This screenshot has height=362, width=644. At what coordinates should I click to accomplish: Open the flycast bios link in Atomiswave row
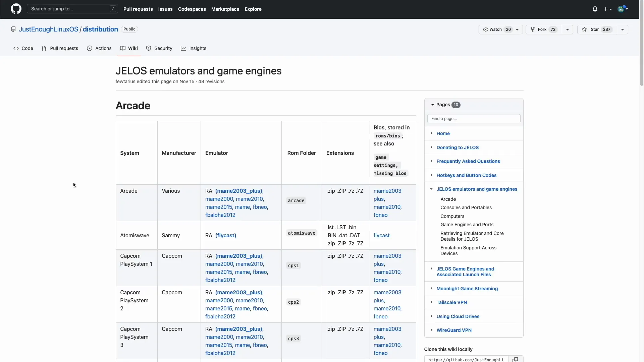coord(381,235)
